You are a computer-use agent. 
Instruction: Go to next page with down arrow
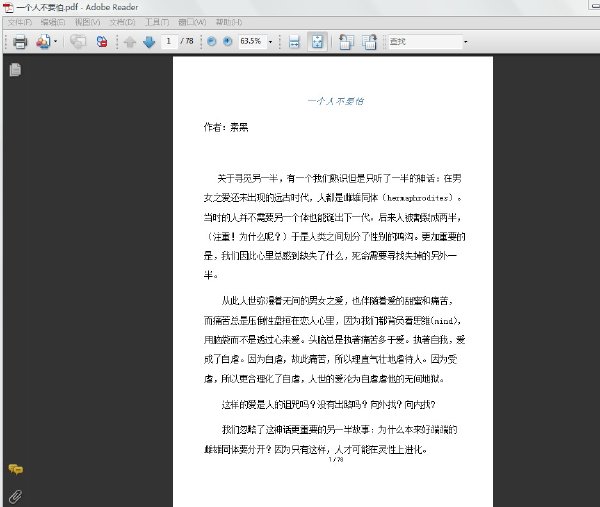pos(149,42)
